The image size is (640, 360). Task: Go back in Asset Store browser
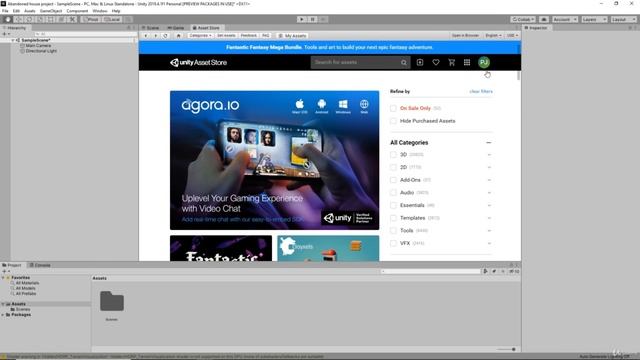[x=146, y=36]
